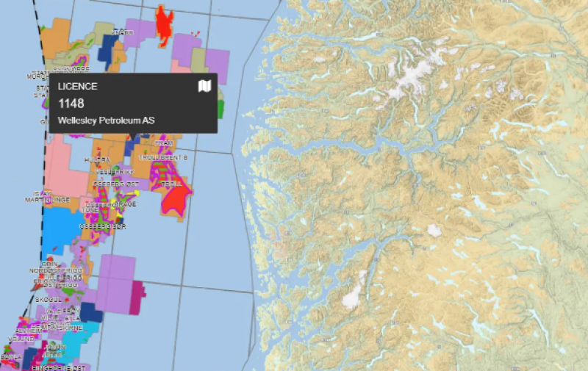Image resolution: width=588 pixels, height=371 pixels.
Task: Click the VESLEFRIKK field label
Action: click(x=113, y=172)
